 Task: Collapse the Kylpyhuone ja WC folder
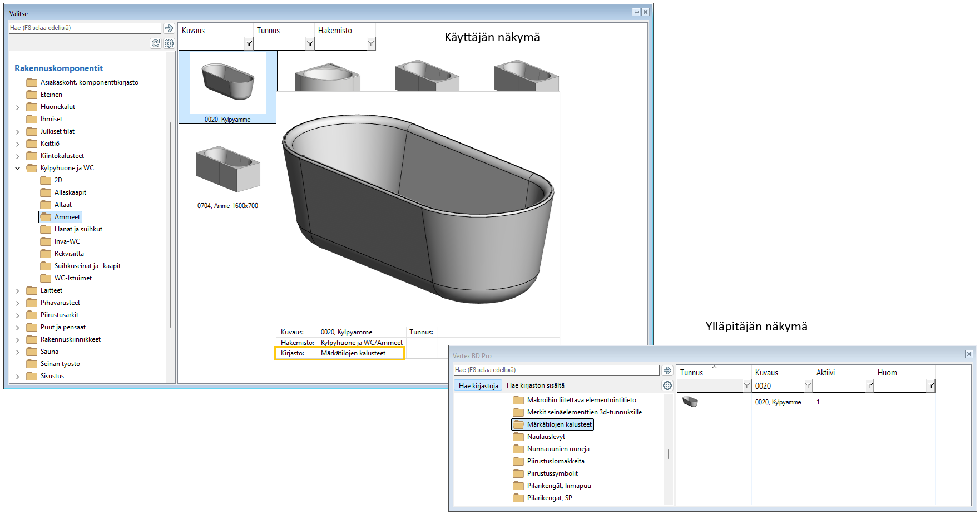[x=18, y=168]
